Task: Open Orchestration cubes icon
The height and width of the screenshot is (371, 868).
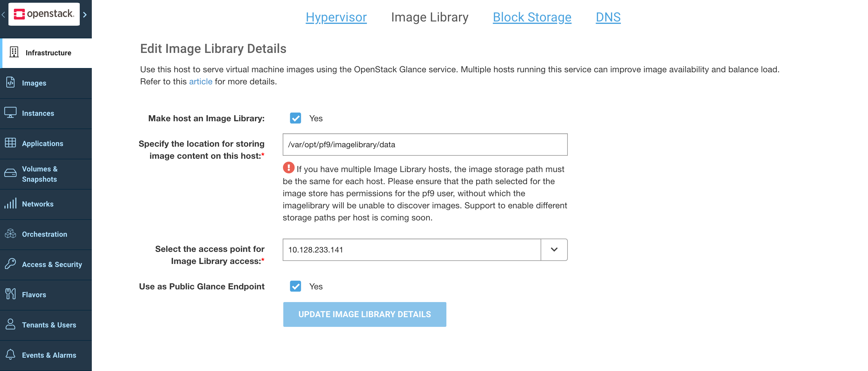Action: 11,234
